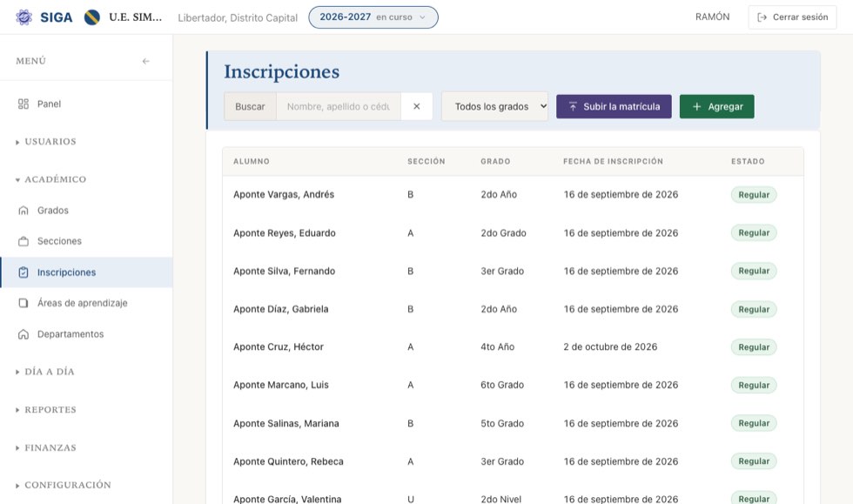Click the Inscripciones page heading
This screenshot has height=504, width=853.
[x=282, y=72]
